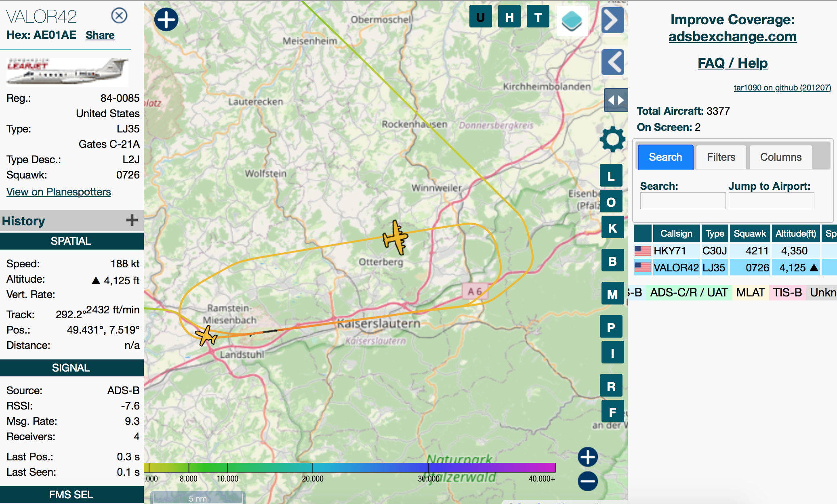
Task: Toggle the T map button
Action: point(538,17)
